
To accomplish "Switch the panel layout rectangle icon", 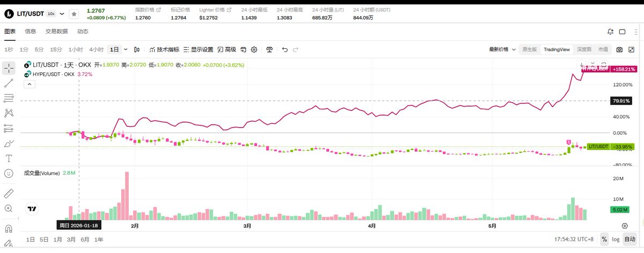I will 623,32.
